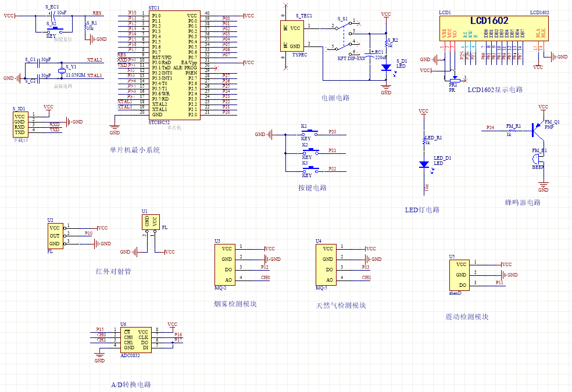The width and height of the screenshot is (572, 392).
Task: Select the STC89C52 microcontroller chip body
Action: click(x=174, y=65)
